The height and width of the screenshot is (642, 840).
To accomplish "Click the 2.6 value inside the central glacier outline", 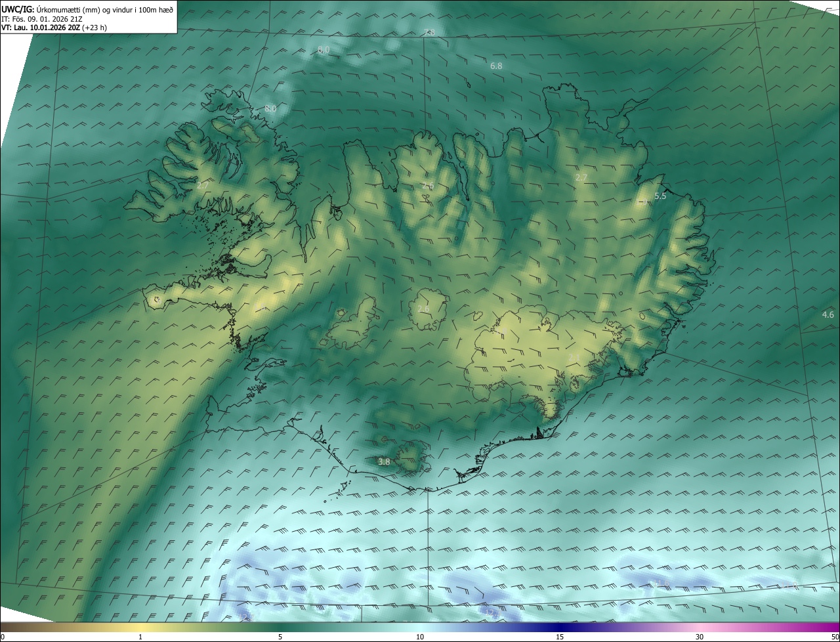I will 423,309.
